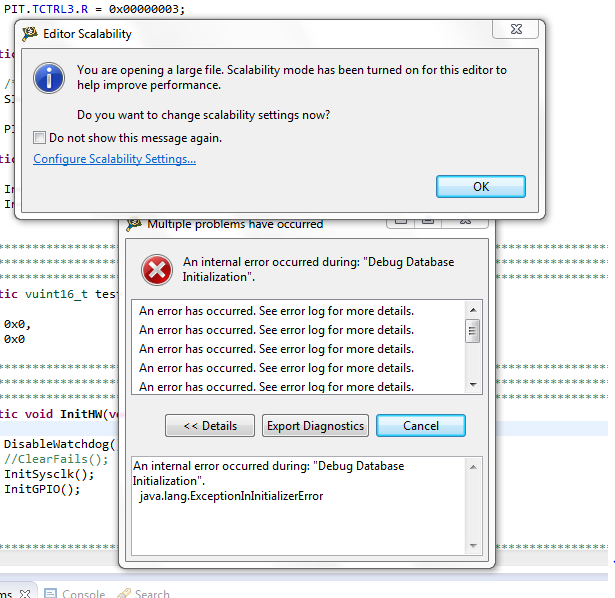Click java.lang.ExceptionInInitializerError text
Viewport: 615px width, 598px height.
point(231,496)
